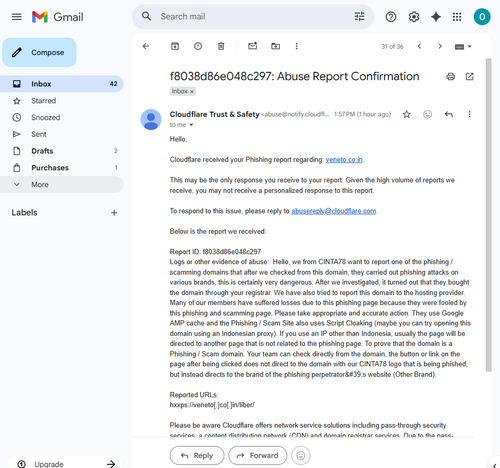Viewport: 500px width, 468px height.
Task: Open the Snoozed folder
Action: tap(62, 117)
